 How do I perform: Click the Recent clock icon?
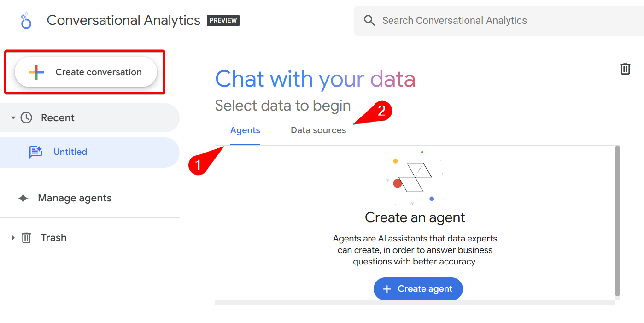pyautogui.click(x=27, y=118)
